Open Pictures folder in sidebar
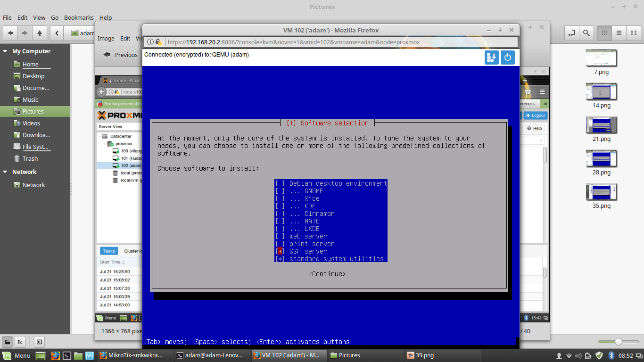This screenshot has height=362, width=644. click(x=33, y=112)
